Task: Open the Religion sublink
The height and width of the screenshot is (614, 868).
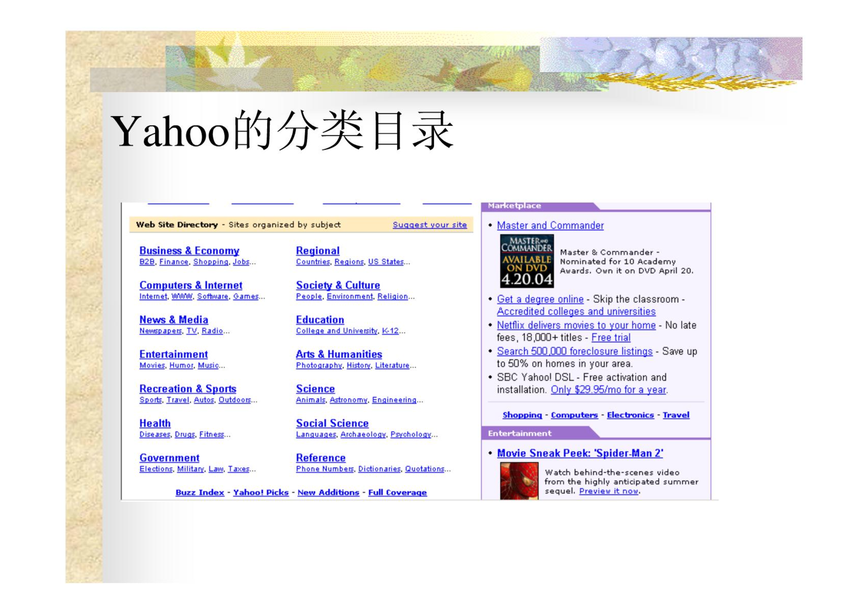Action: (x=392, y=297)
